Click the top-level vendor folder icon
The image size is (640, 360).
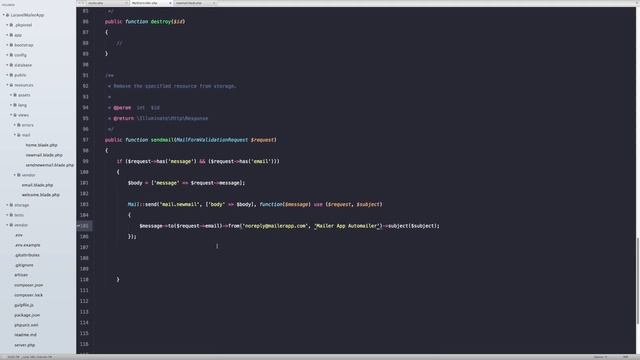11,225
